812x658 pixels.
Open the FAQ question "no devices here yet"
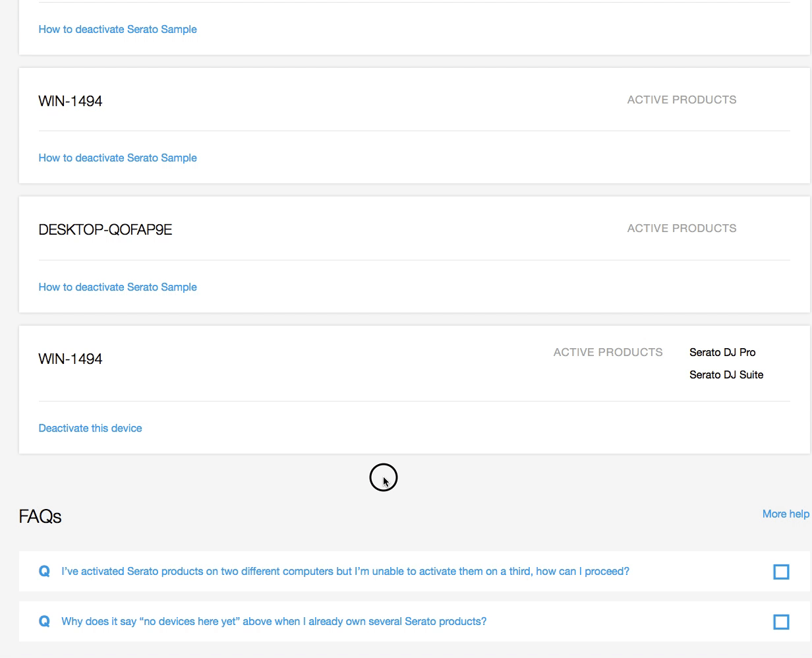pos(274,621)
